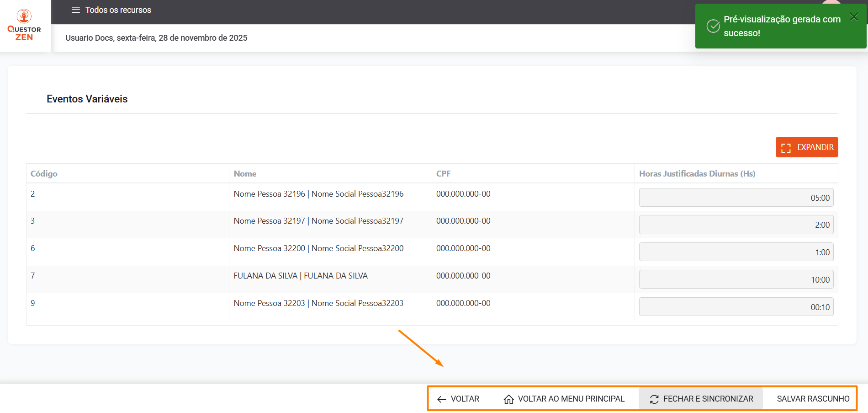Screen dimensions: 868x413
Task: Click the Horas Justificadas Diurnas column header
Action: [697, 174]
